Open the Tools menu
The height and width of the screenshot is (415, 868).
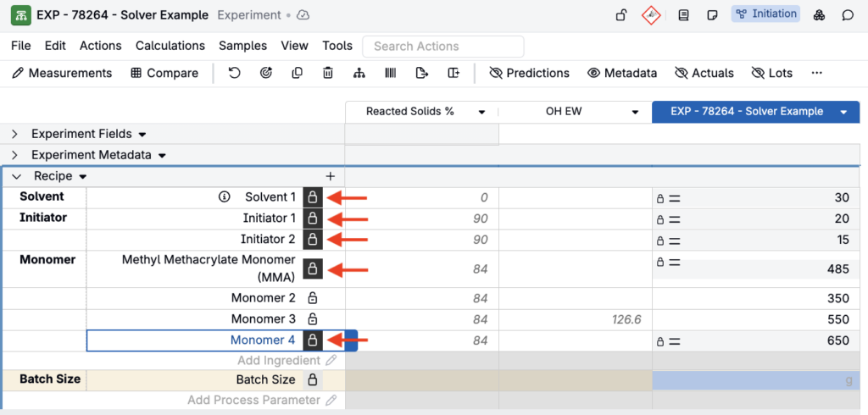(337, 46)
